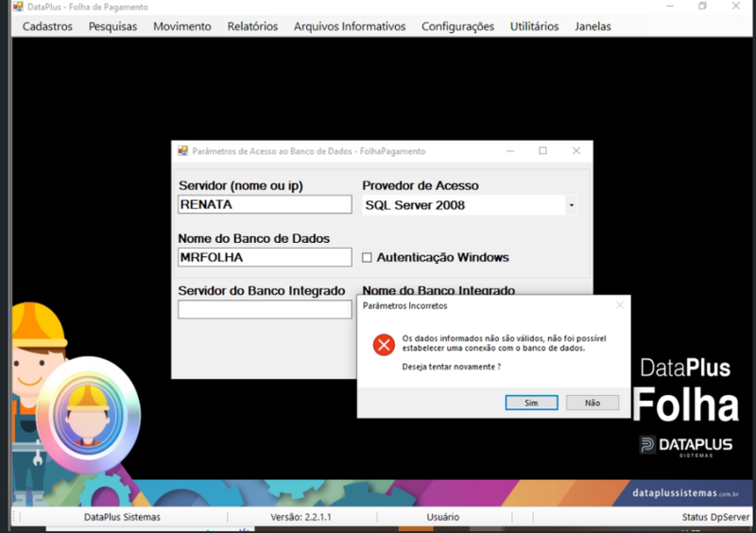Click the DataPlus app icon in title bar
The image size is (756, 533).
(x=18, y=7)
